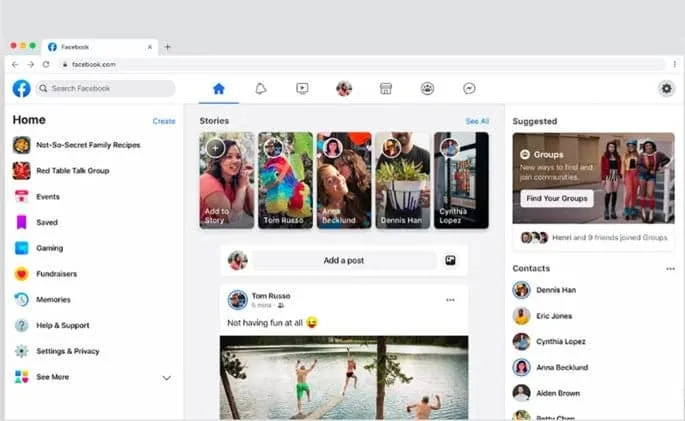
Task: Open the three-dot menu on Tom Russo's post
Action: [450, 300]
